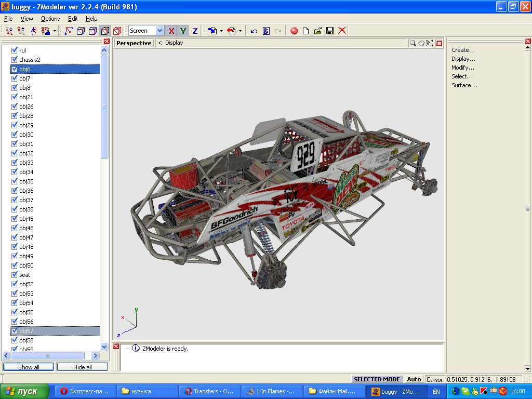Image resolution: width=532 pixels, height=399 pixels.
Task: Open the Options menu
Action: [x=50, y=19]
